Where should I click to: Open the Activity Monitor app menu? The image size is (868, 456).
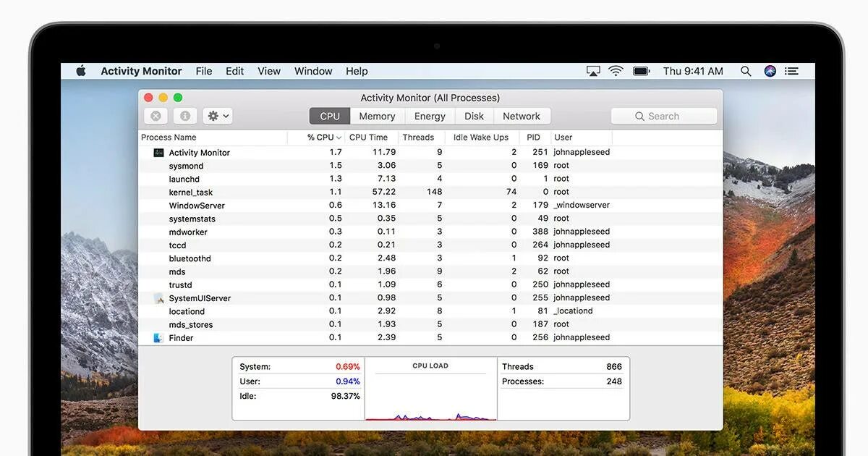pos(141,71)
